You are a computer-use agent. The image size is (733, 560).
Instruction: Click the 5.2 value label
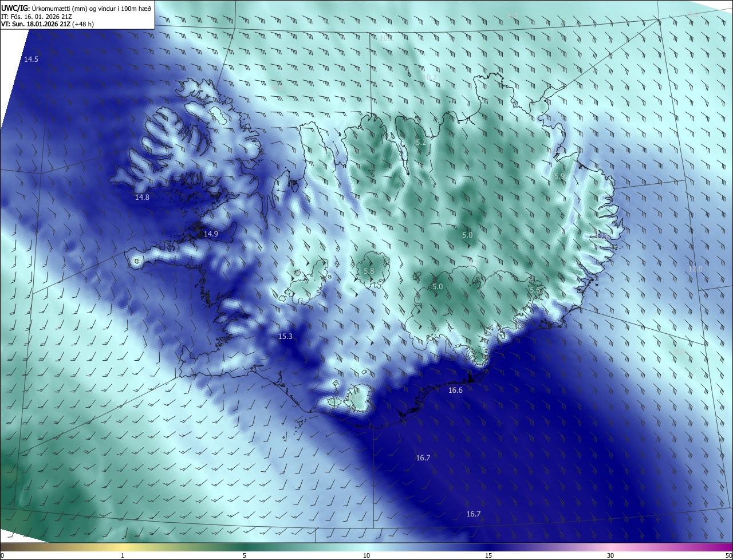(x=421, y=143)
